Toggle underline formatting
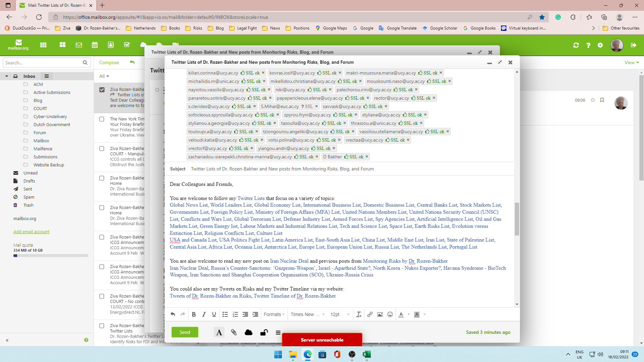This screenshot has height=362, width=644. point(214,314)
